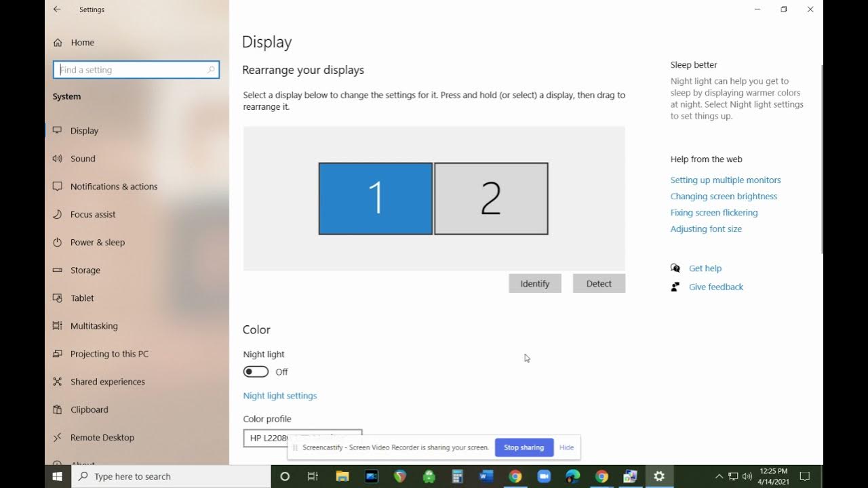Show hidden system tray icons
The height and width of the screenshot is (488, 868).
pos(719,476)
